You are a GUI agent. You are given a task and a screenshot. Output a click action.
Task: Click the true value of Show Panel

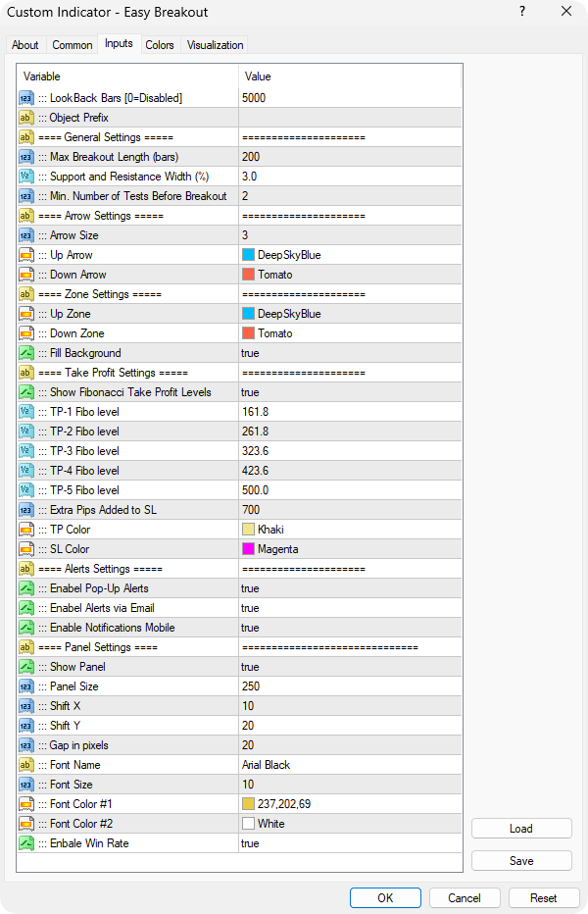(250, 667)
